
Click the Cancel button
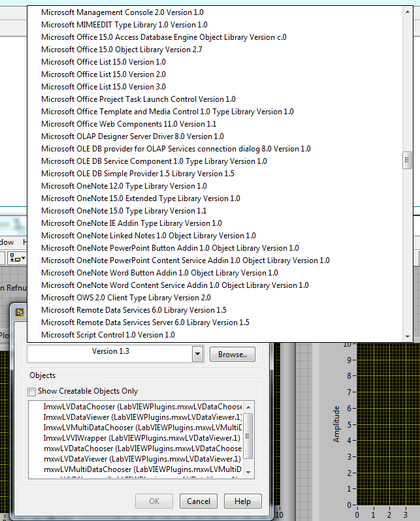[199, 501]
